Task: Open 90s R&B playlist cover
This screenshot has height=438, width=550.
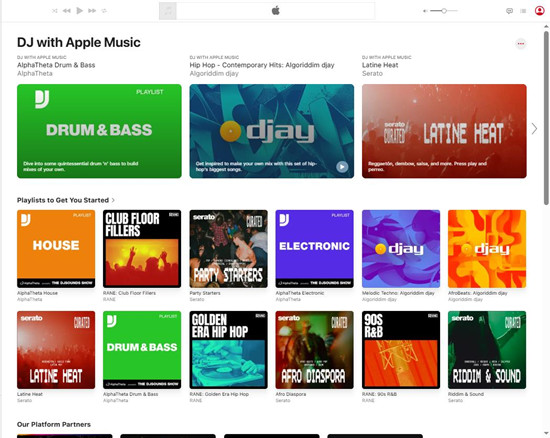Action: tap(401, 350)
